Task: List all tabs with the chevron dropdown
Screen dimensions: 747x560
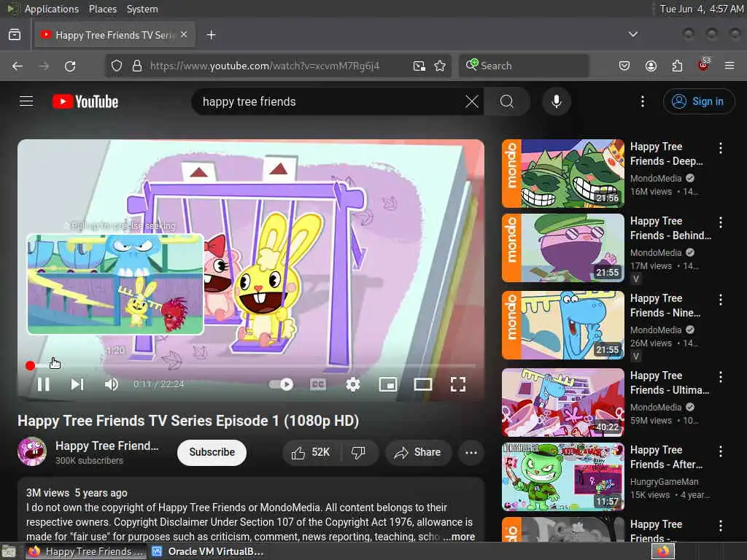Action: [633, 34]
